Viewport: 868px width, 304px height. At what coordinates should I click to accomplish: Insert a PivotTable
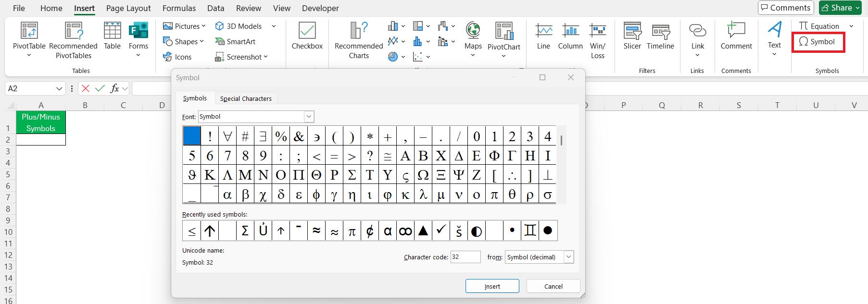[x=29, y=39]
